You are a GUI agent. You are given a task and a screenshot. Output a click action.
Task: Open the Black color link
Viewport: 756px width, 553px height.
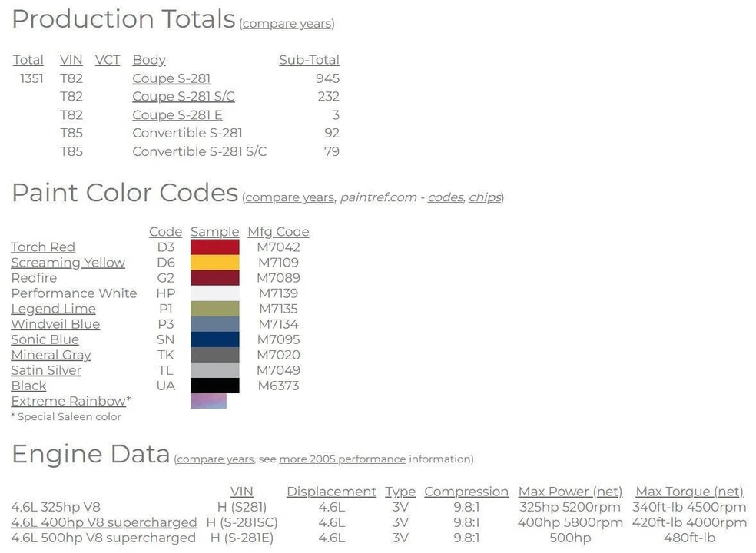(29, 386)
